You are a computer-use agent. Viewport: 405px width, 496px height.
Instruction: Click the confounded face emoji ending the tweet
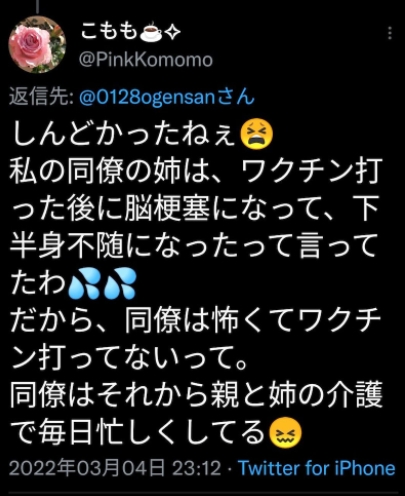(285, 433)
